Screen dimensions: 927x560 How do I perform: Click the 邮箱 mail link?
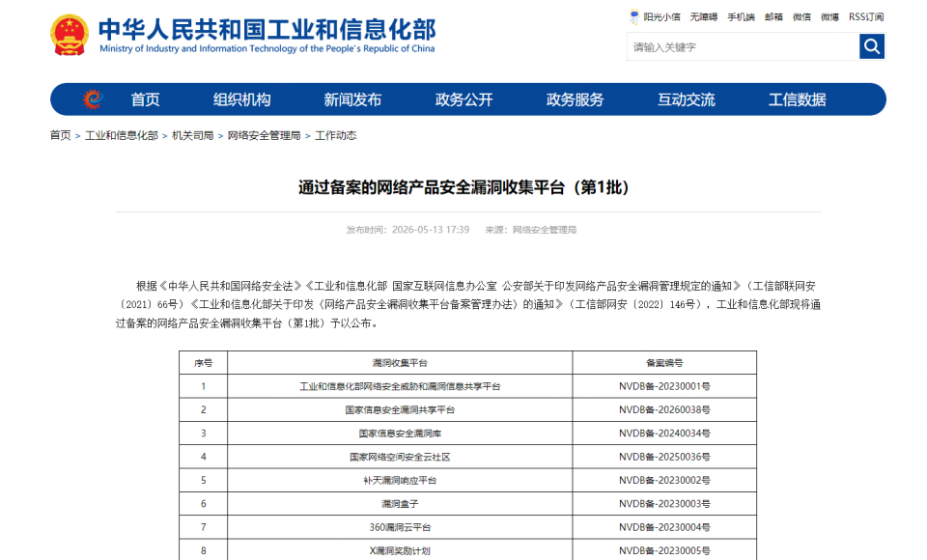(773, 17)
